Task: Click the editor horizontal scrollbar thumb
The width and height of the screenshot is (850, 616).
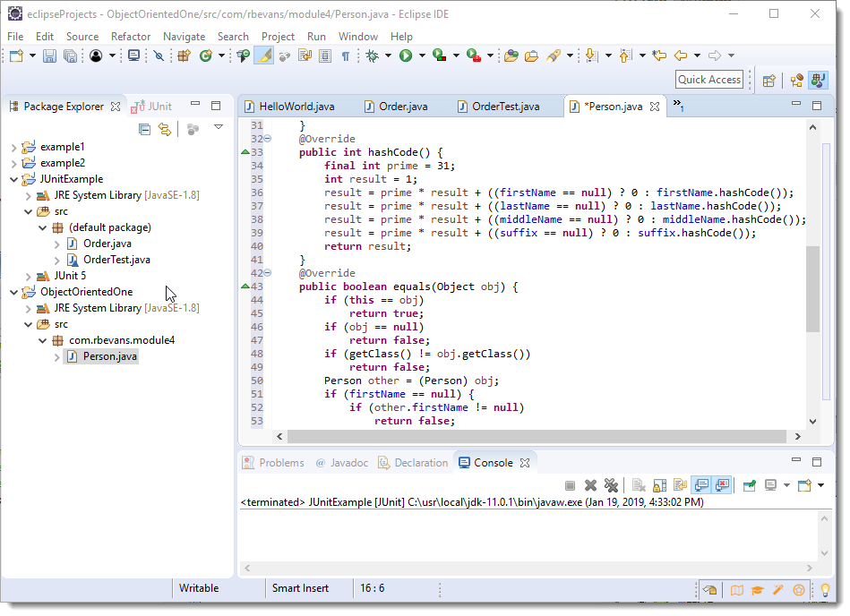Action: tap(537, 437)
